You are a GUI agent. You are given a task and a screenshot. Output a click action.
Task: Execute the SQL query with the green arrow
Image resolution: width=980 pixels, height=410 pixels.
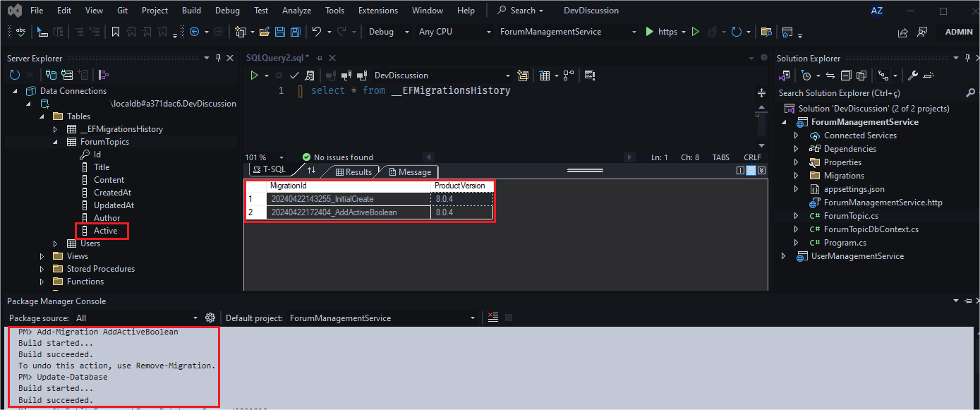point(255,76)
